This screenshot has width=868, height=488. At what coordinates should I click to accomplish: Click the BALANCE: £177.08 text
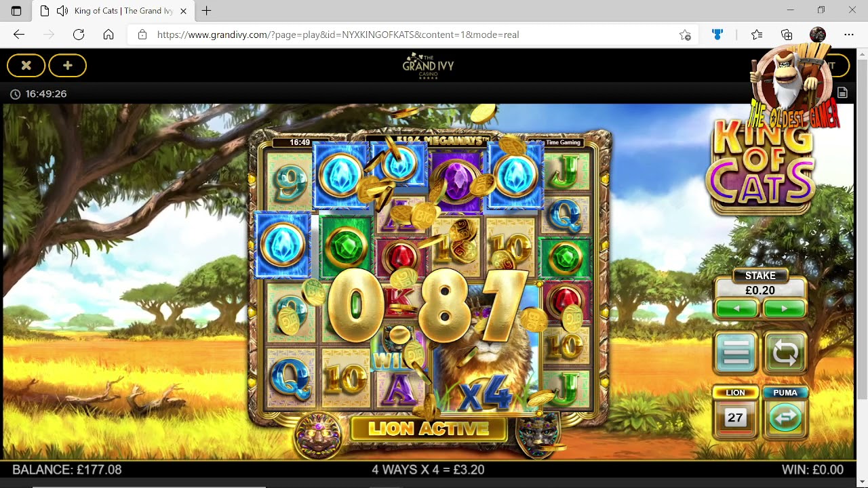pos(67,470)
